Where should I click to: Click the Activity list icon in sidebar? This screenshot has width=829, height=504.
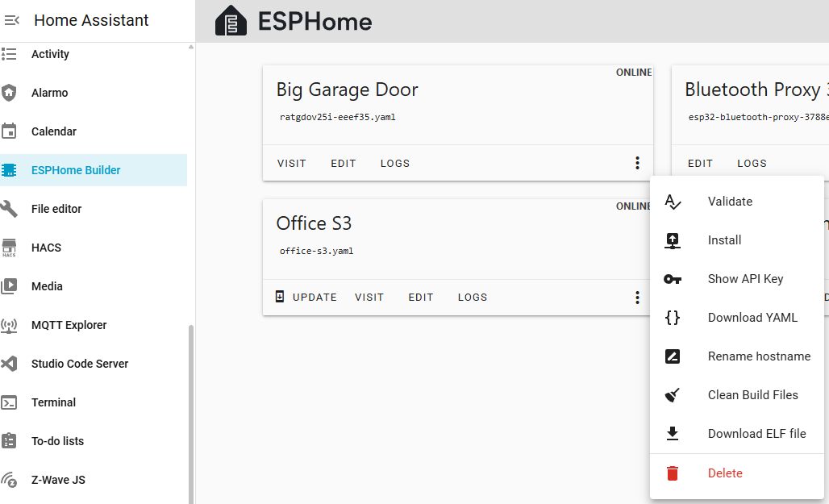click(x=9, y=54)
